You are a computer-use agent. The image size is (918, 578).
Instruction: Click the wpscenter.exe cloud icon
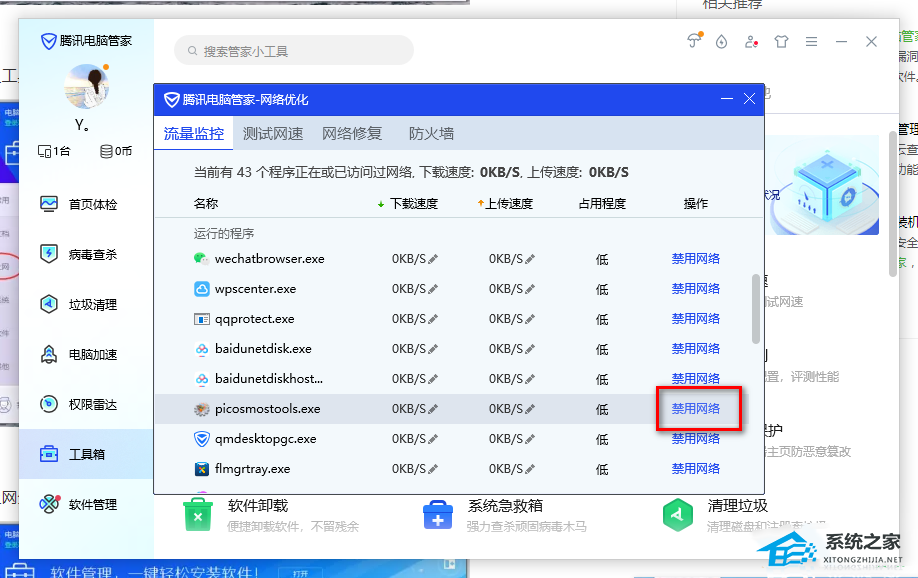tap(201, 289)
